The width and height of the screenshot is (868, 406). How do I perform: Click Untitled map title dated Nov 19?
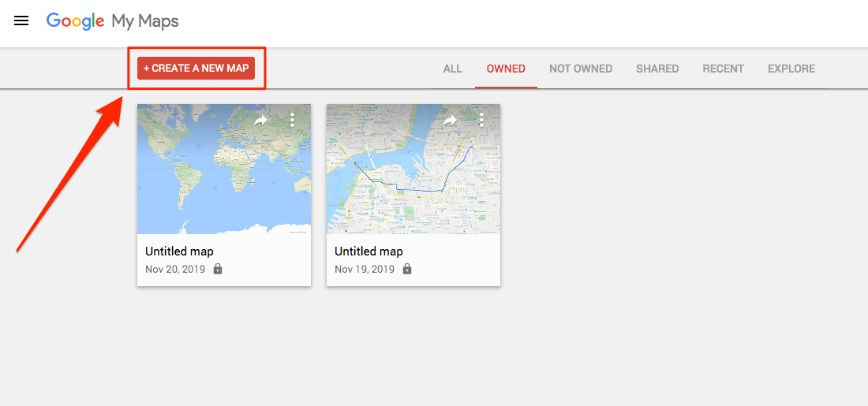pos(369,251)
